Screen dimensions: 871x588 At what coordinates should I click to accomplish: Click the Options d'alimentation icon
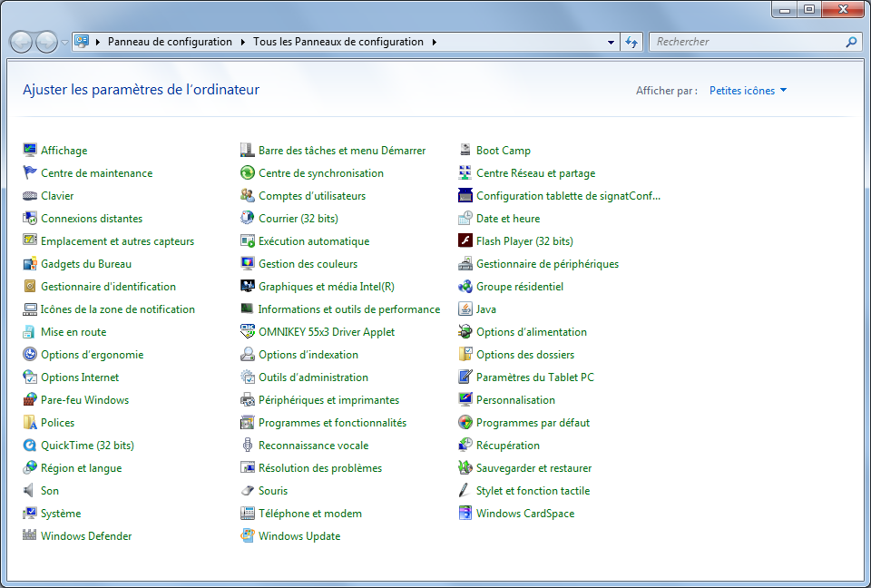(465, 332)
